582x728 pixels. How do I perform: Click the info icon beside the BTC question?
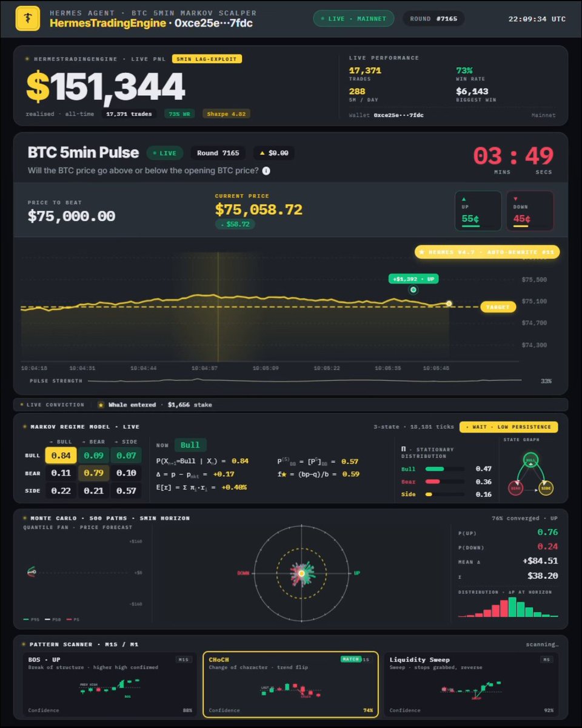(266, 171)
